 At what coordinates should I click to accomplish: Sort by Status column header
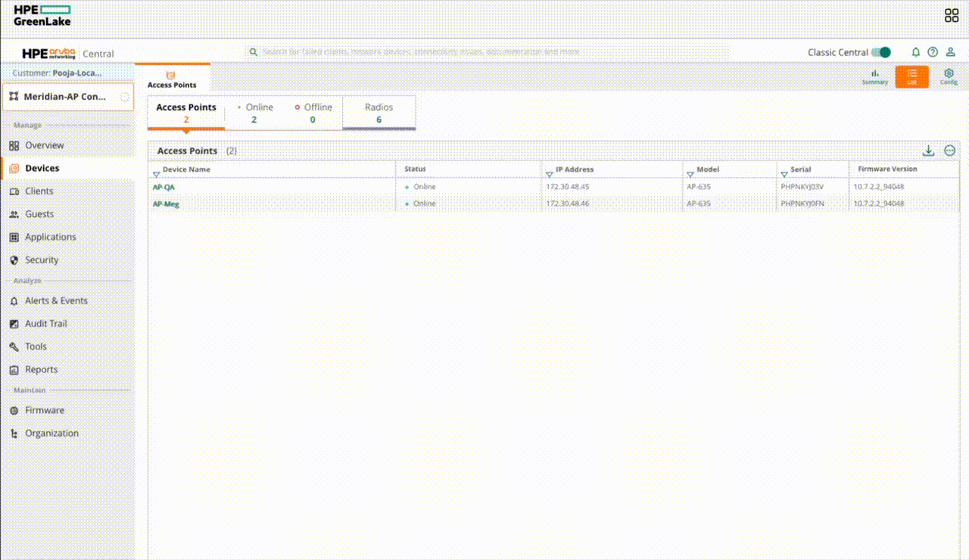pyautogui.click(x=415, y=170)
